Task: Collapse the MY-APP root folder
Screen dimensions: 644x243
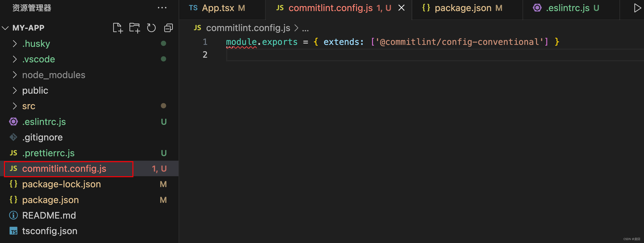Action: point(5,28)
